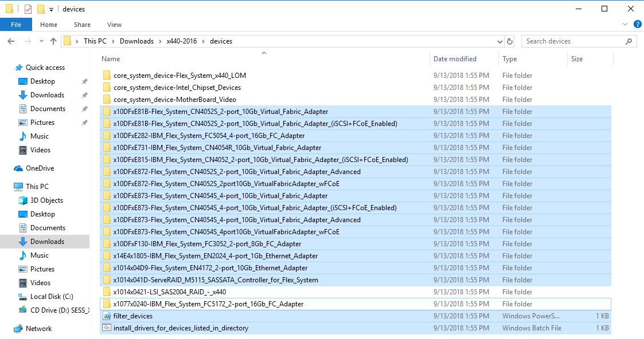Click the New folder icon in the title bar
This screenshot has height=339, width=644.
pyautogui.click(x=40, y=9)
